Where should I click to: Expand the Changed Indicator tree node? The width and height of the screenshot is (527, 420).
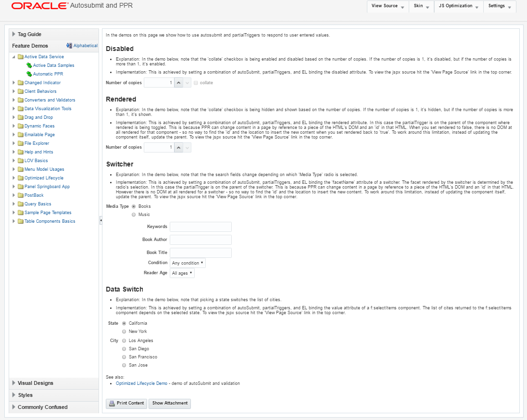coord(14,83)
